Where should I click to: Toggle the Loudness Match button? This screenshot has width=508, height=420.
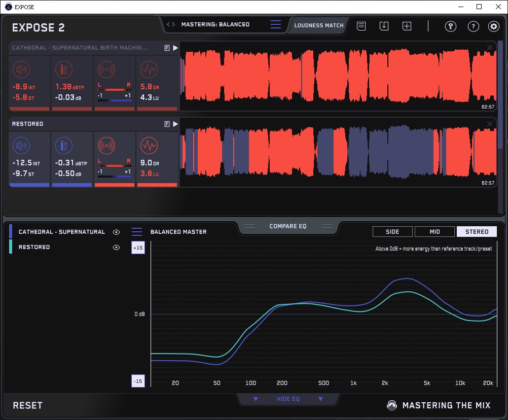319,25
